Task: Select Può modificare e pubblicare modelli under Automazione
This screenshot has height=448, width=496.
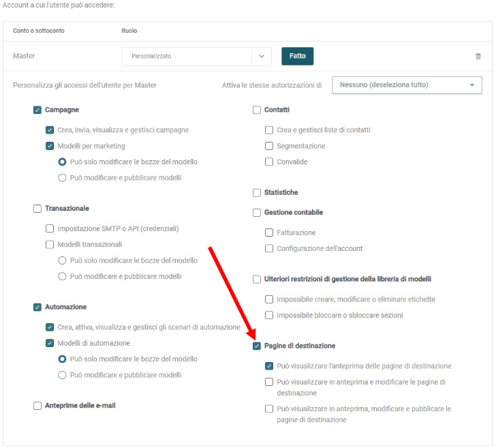Action: click(x=62, y=375)
